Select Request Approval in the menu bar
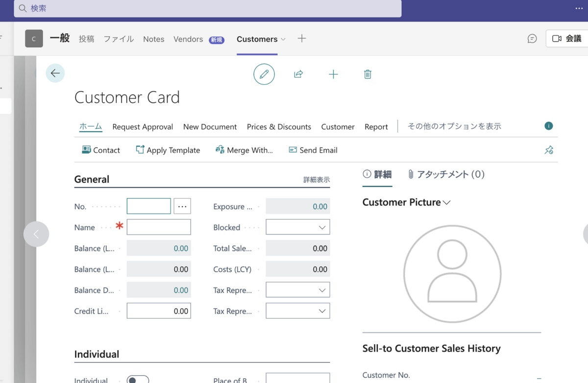This screenshot has height=383, width=588. pyautogui.click(x=143, y=126)
